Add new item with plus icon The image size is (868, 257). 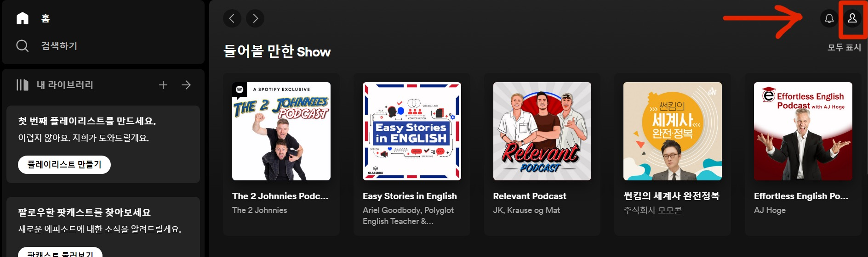tap(163, 85)
